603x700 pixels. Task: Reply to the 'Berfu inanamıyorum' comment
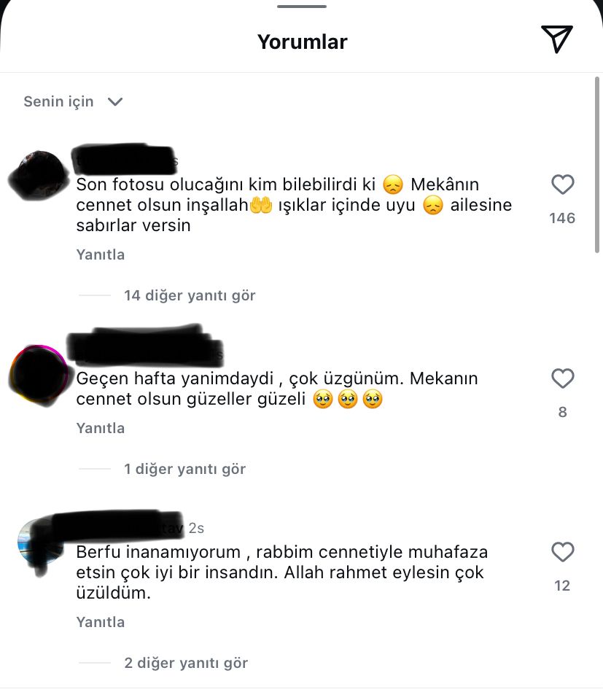[x=101, y=622]
